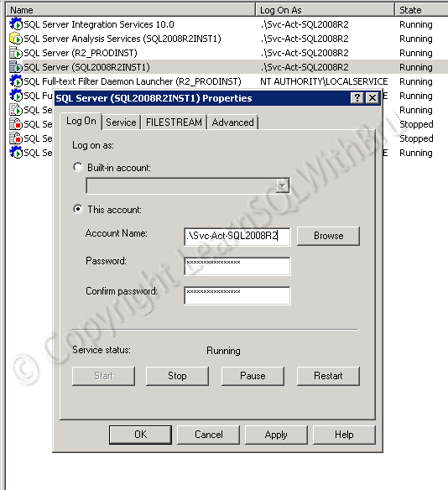Switch to the Log On tab

coord(81,122)
